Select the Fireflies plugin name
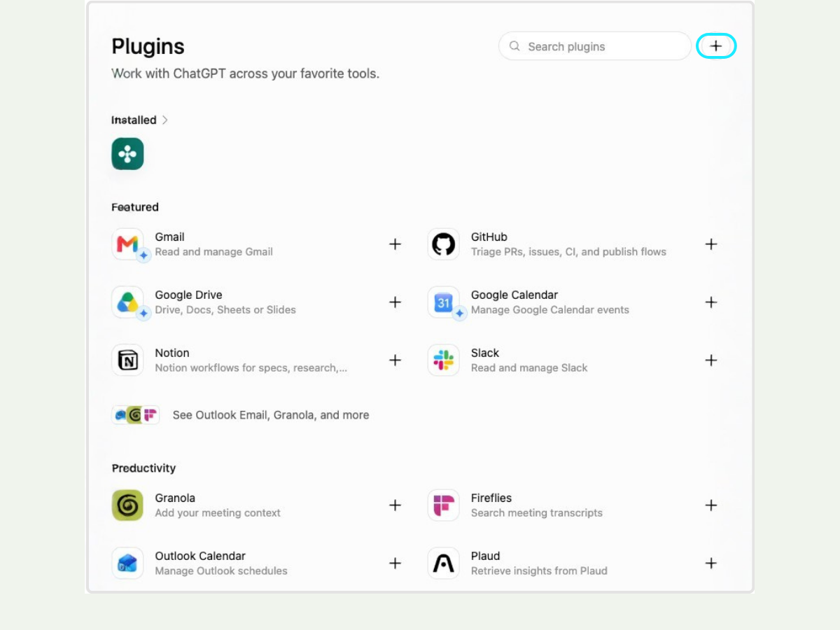The width and height of the screenshot is (840, 630). 491,498
